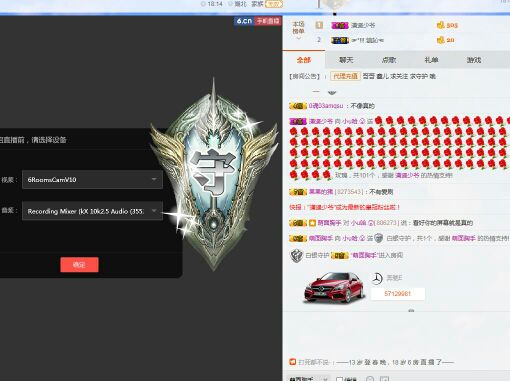Click the Mercedes star logo icon

click(377, 278)
